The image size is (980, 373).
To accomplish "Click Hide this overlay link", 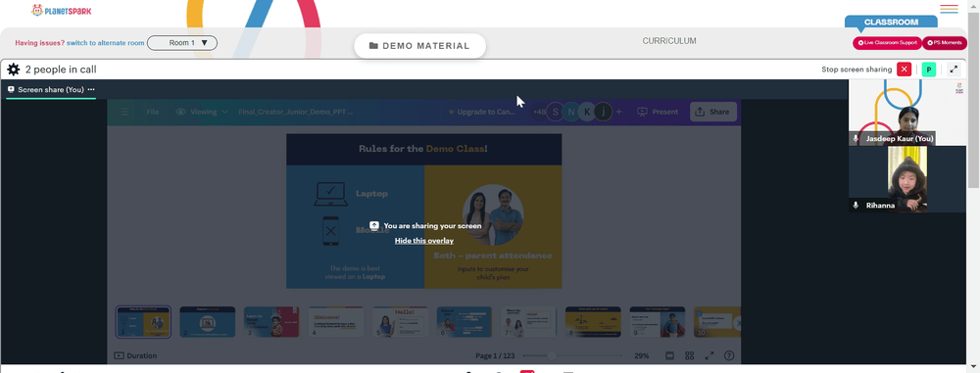I will pyautogui.click(x=424, y=241).
